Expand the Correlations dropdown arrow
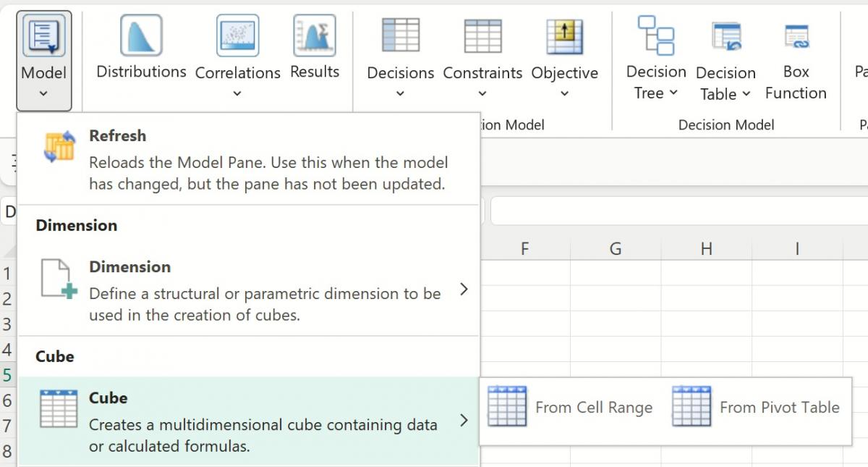 [237, 93]
